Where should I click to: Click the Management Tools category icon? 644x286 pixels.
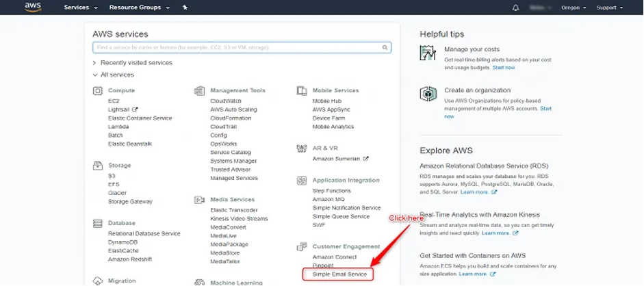200,91
